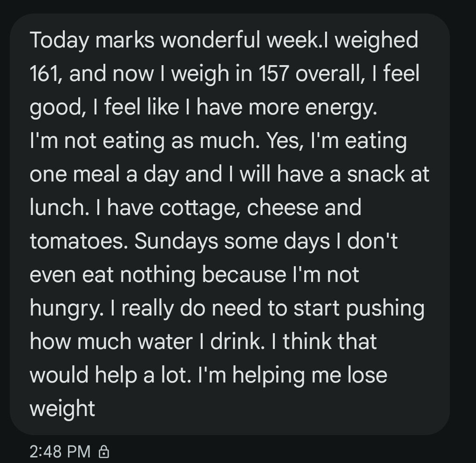Click the word "wonderful" in first line
The height and width of the screenshot is (463, 476).
(213, 40)
